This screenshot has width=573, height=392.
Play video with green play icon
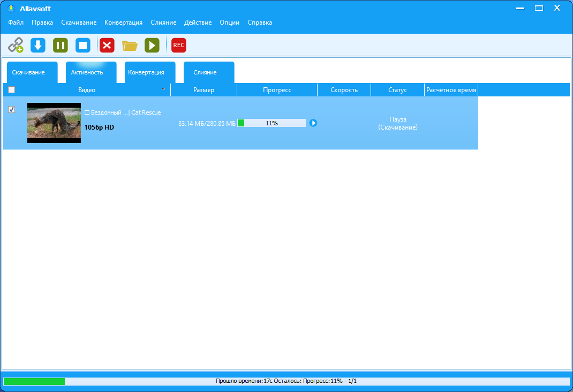(152, 46)
